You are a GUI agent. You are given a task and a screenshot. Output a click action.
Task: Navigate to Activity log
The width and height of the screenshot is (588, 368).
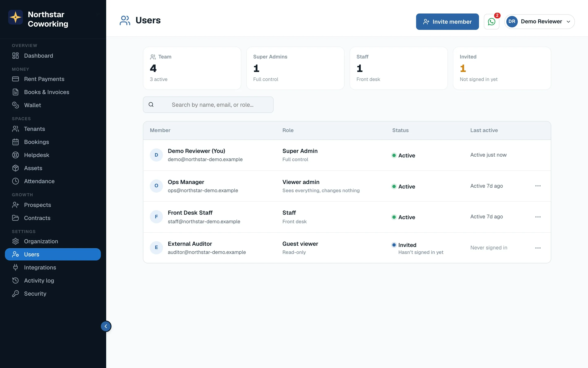point(53,281)
